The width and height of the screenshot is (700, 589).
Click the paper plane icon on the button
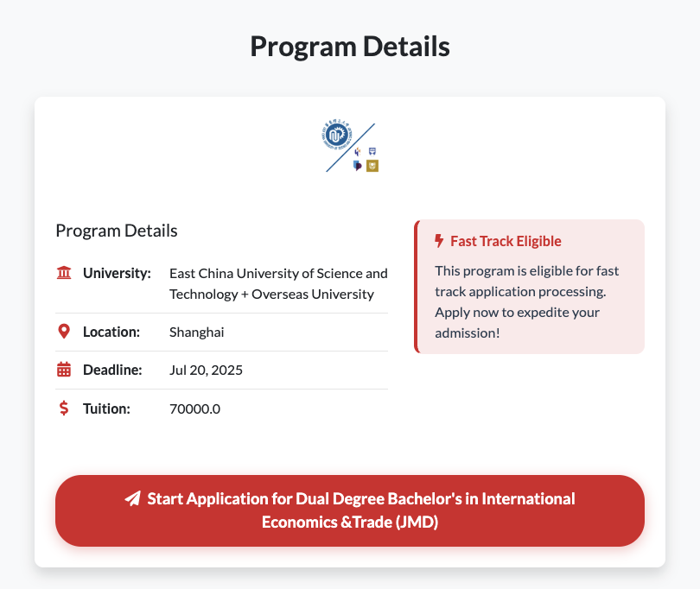(x=133, y=499)
